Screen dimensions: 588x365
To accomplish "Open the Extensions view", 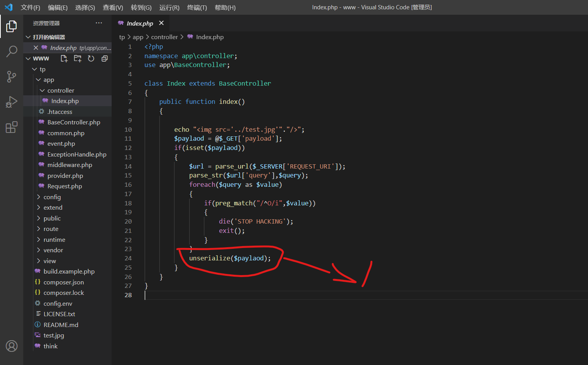I will pyautogui.click(x=12, y=127).
